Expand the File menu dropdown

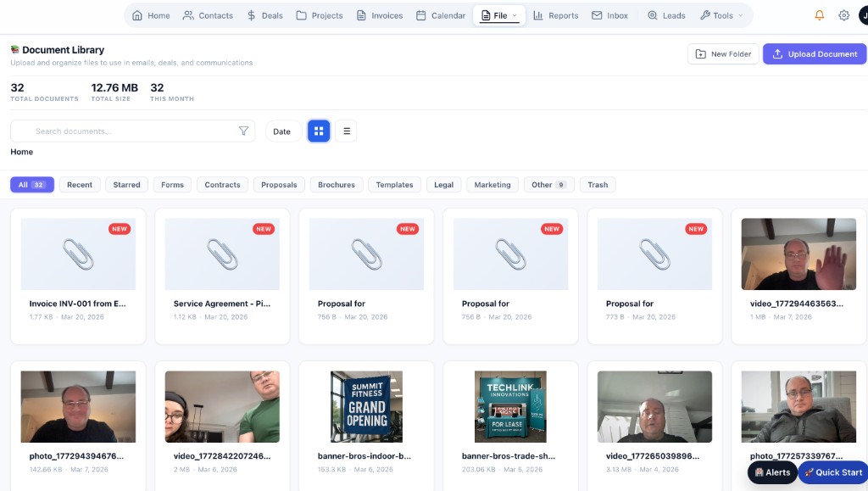tap(498, 14)
